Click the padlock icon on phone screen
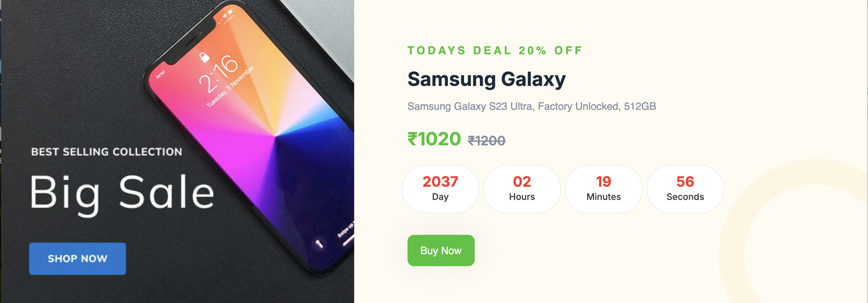 [x=204, y=57]
